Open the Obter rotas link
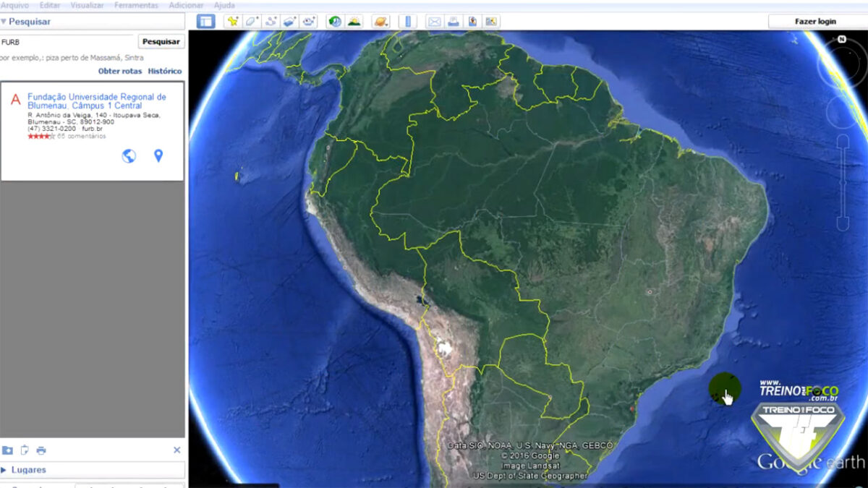Screen dimensions: 868x488 coord(119,71)
